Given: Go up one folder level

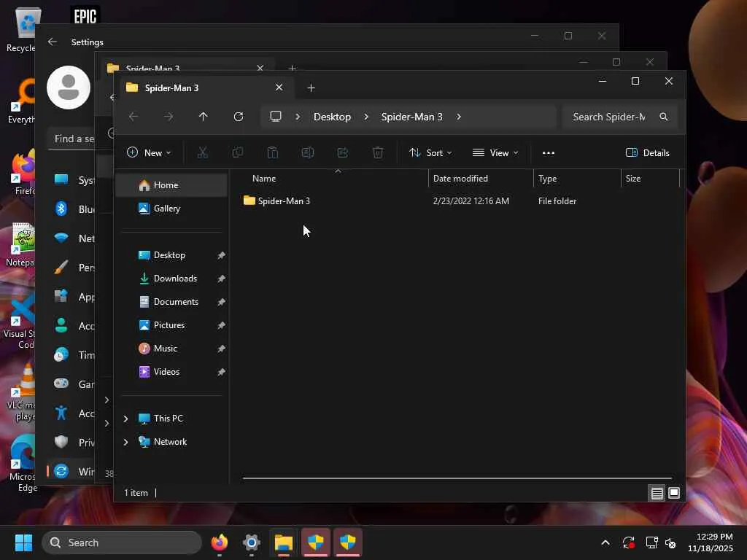Looking at the screenshot, I should (204, 117).
